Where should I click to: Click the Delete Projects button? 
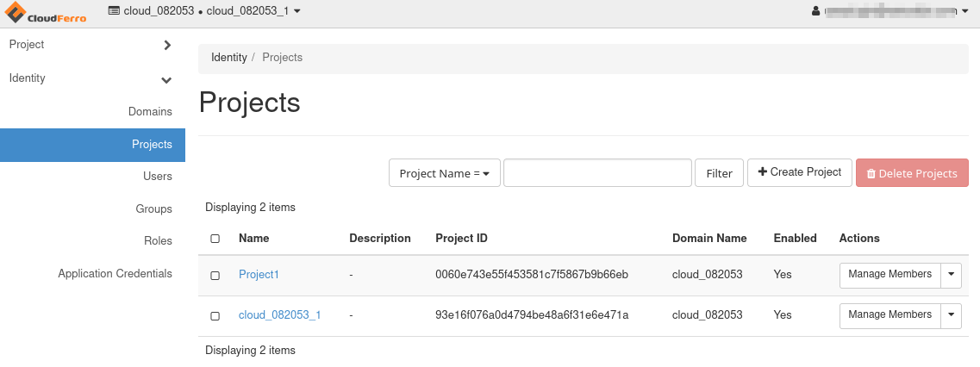[x=913, y=173]
